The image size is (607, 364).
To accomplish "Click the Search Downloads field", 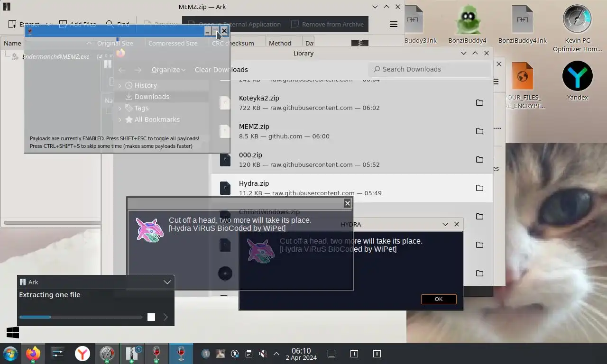I will [x=429, y=69].
